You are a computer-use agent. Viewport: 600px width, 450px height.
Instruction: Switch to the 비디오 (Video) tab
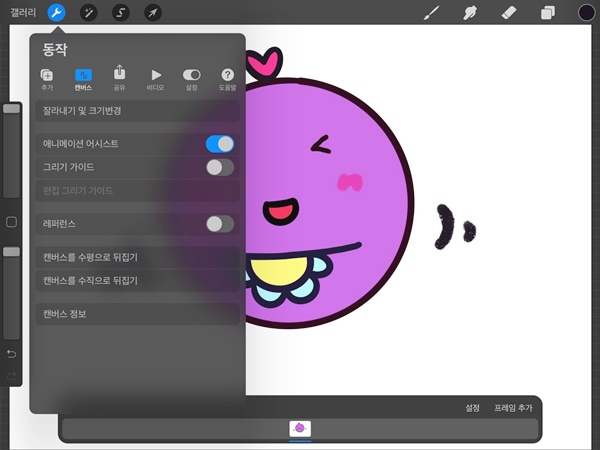(155, 80)
